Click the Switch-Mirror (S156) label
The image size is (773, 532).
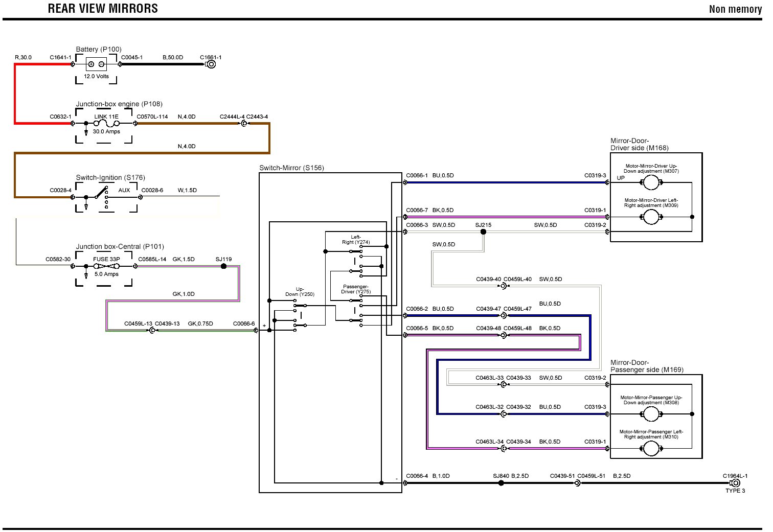coord(291,168)
